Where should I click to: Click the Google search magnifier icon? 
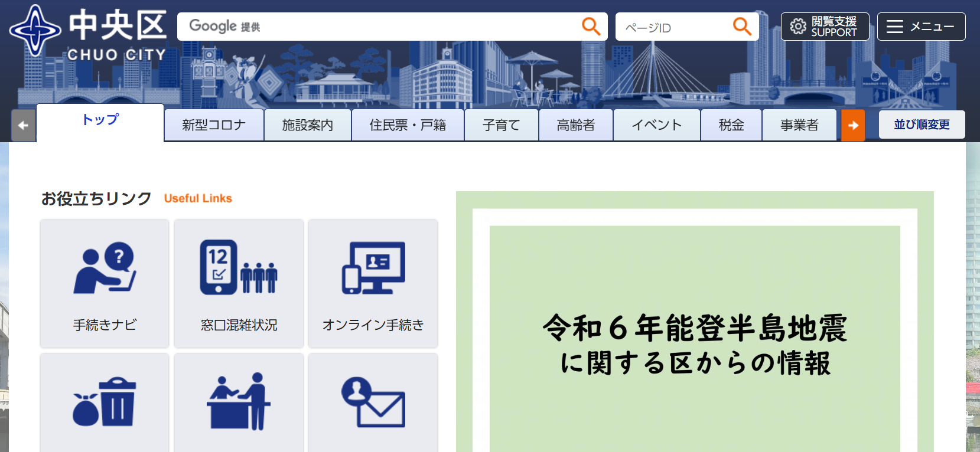click(591, 27)
